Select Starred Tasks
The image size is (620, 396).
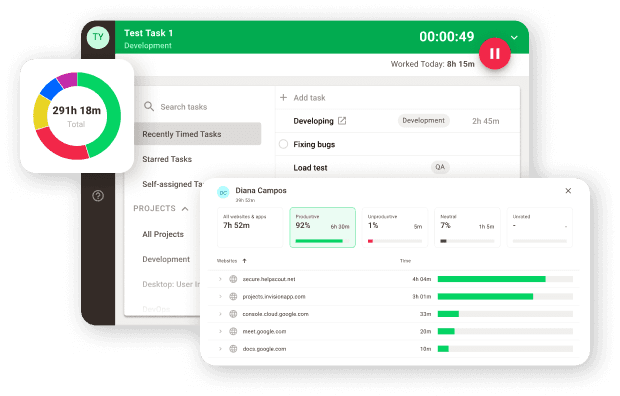pyautogui.click(x=167, y=159)
